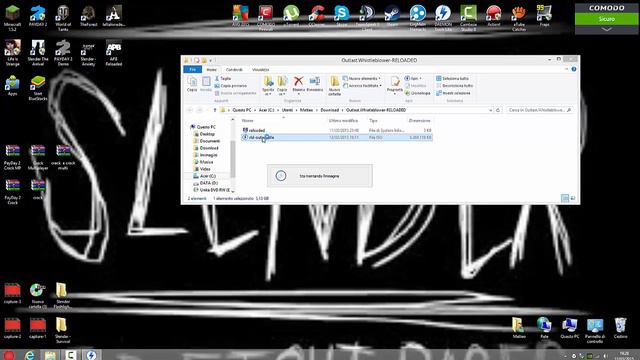640x360 pixels.
Task: Click Nuova cartella in the ribbon
Action: coord(334,86)
